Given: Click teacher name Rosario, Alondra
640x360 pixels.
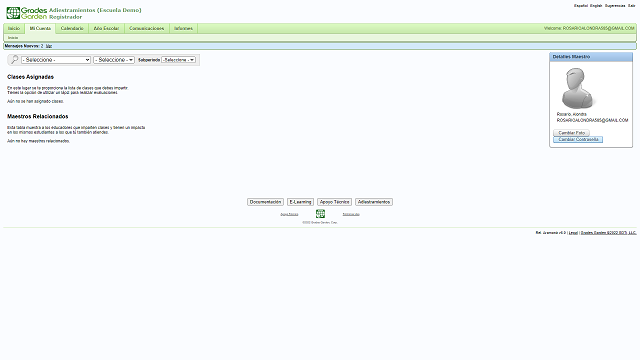Looking at the screenshot, I should pos(571,114).
